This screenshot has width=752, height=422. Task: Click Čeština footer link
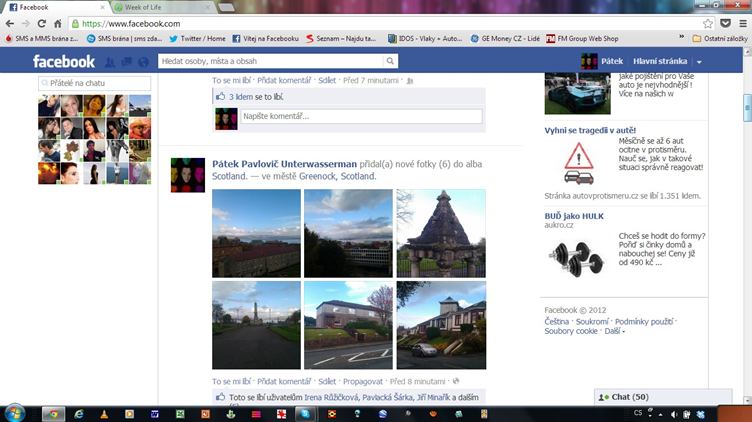tap(557, 322)
